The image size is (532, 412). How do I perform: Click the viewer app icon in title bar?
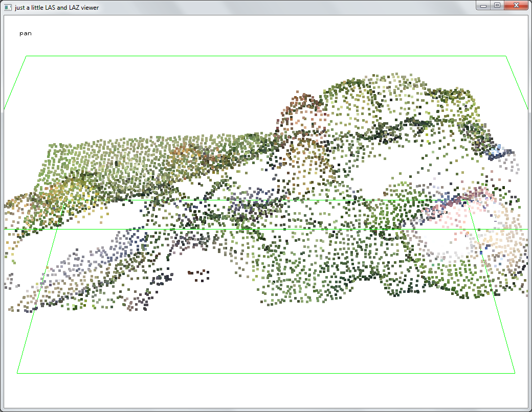click(8, 7)
